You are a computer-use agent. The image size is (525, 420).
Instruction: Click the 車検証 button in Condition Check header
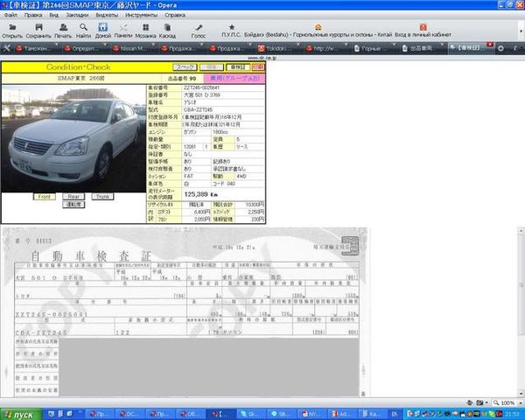[238, 67]
